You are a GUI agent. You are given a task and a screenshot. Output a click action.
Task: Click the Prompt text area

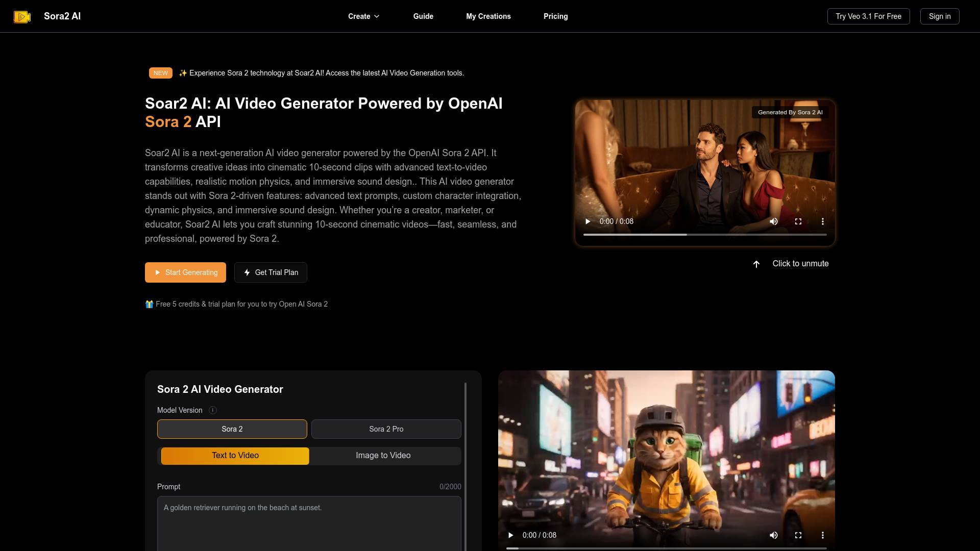[x=309, y=523]
